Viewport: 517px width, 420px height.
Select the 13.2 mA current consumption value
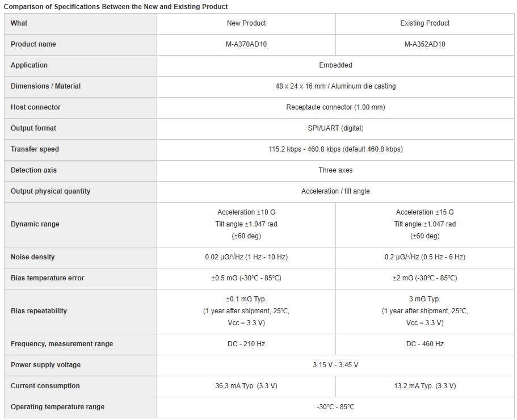(424, 386)
